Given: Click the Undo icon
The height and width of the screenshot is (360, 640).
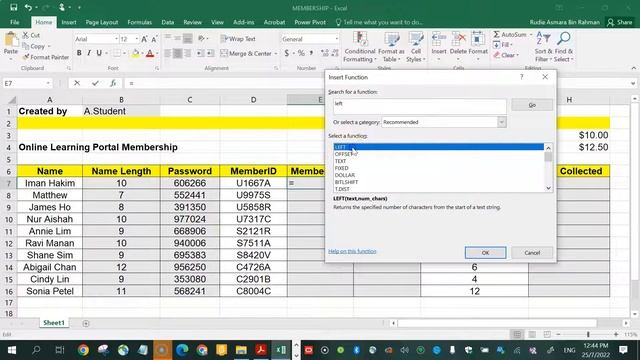Looking at the screenshot, I should [x=28, y=7].
